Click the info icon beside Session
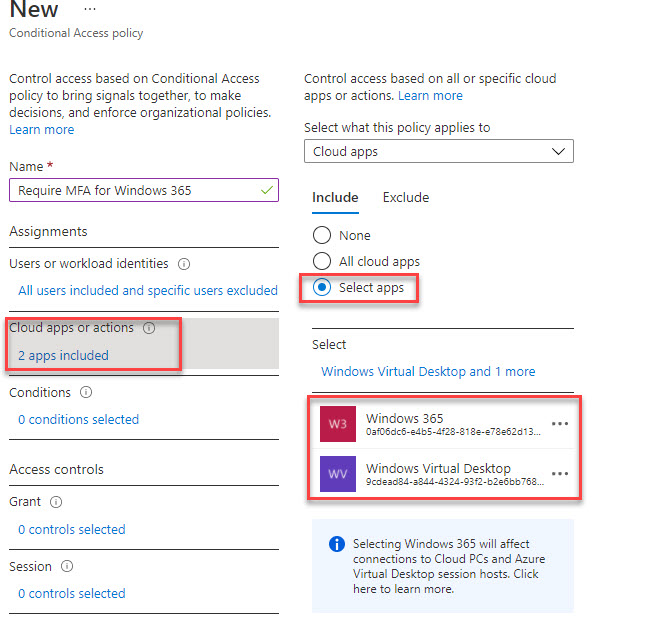The image size is (648, 631). [x=67, y=566]
